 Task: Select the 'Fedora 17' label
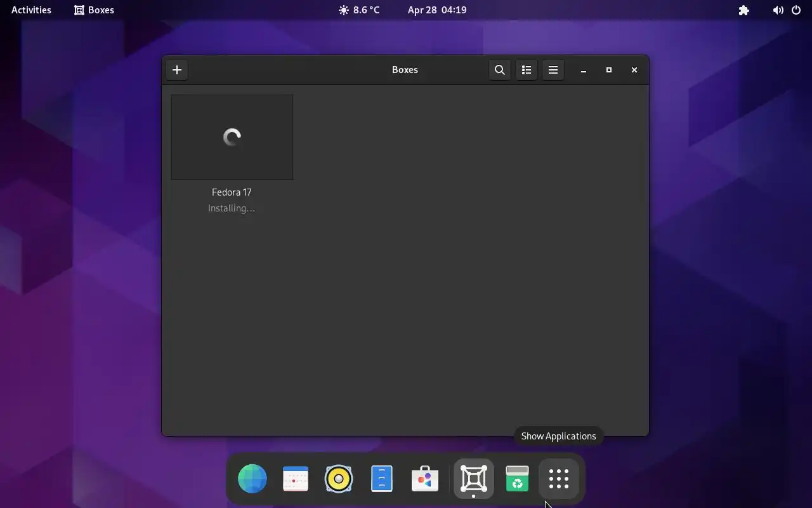232,192
